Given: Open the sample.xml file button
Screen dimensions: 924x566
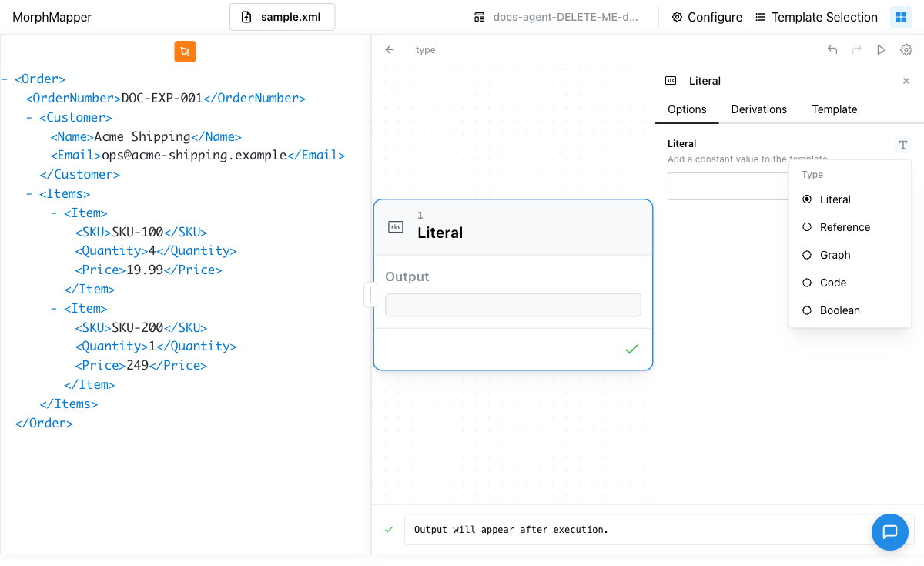Looking at the screenshot, I should coord(282,17).
